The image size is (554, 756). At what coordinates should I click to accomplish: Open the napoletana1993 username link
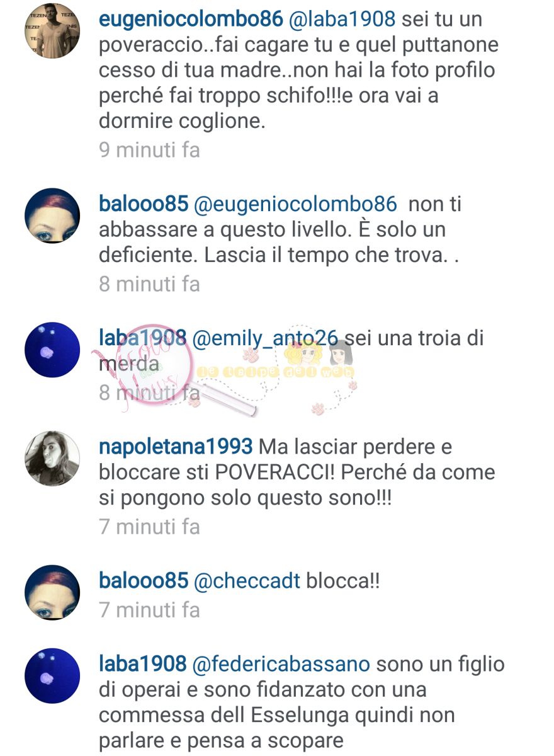click(176, 447)
